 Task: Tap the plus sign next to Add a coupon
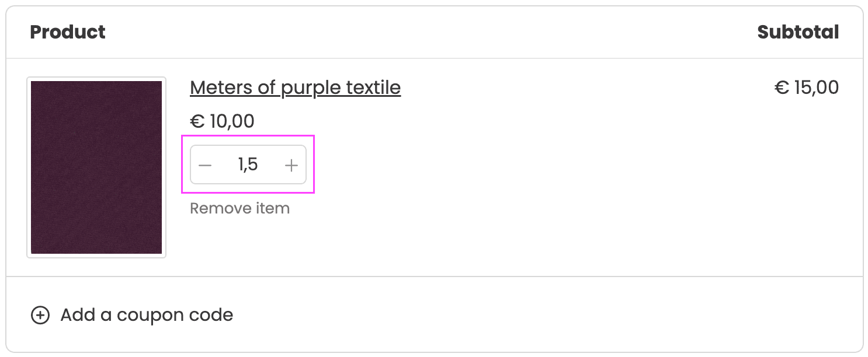pos(39,314)
